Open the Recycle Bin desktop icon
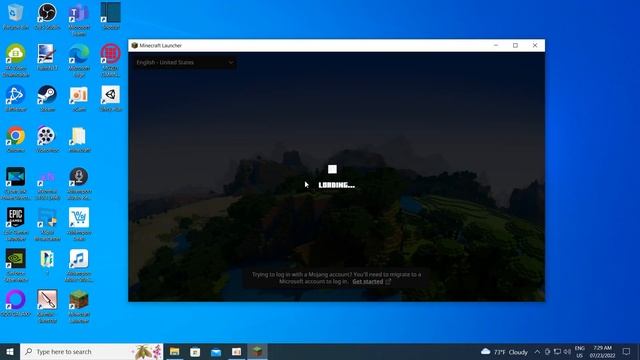 pos(16,13)
